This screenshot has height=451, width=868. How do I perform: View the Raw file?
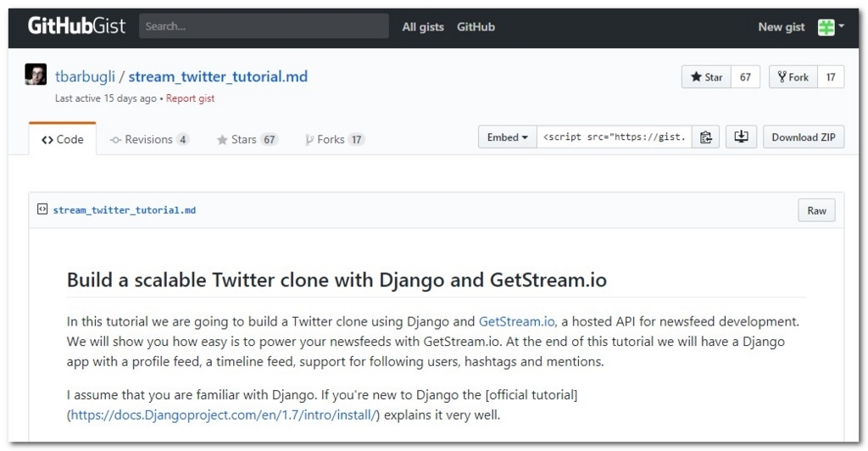pyautogui.click(x=816, y=210)
